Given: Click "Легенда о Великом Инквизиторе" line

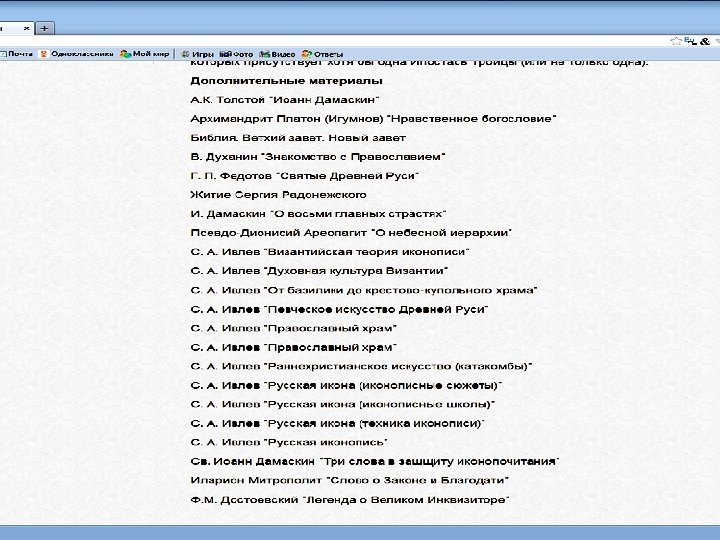Looking at the screenshot, I should [x=350, y=500].
